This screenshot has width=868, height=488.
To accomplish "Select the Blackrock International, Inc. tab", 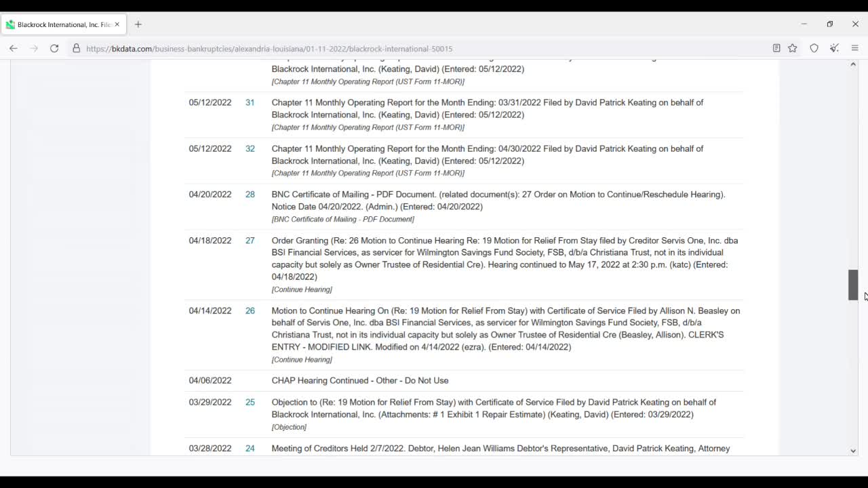I will pos(63,24).
